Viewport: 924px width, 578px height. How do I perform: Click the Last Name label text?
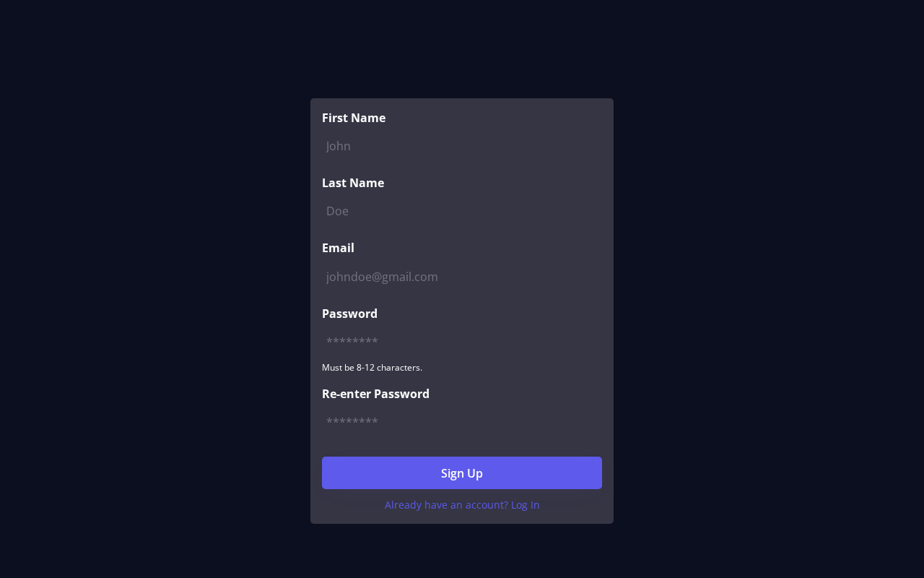pyautogui.click(x=353, y=183)
